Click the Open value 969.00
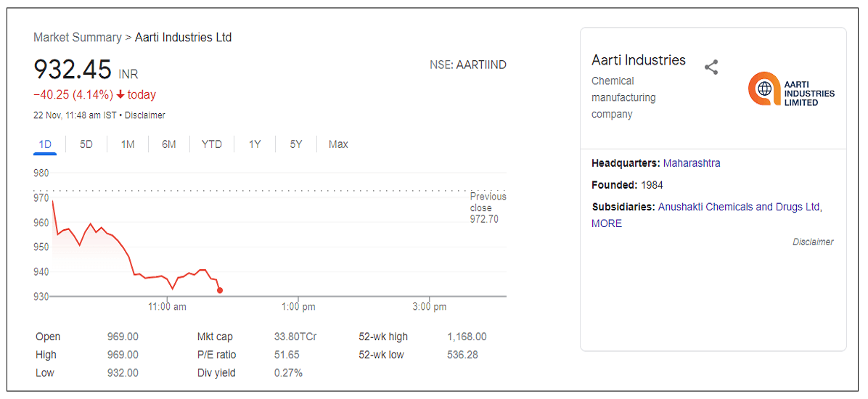Viewport: 868px width, 399px height. click(x=123, y=337)
